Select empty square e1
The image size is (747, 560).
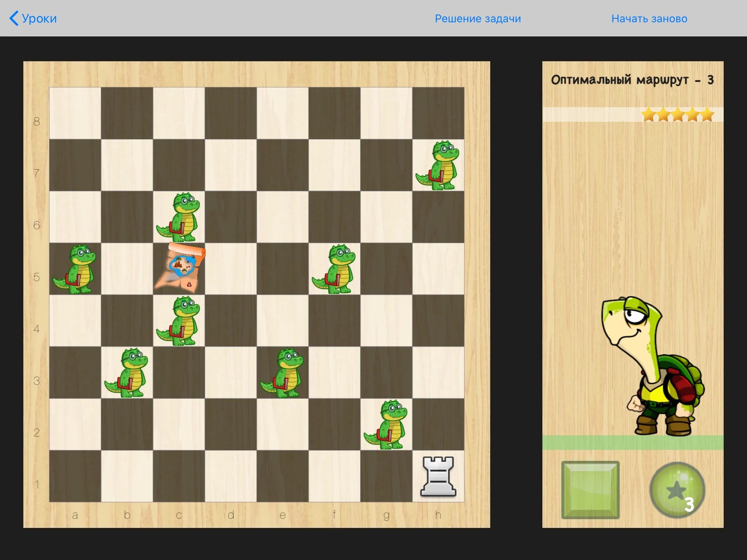283,476
